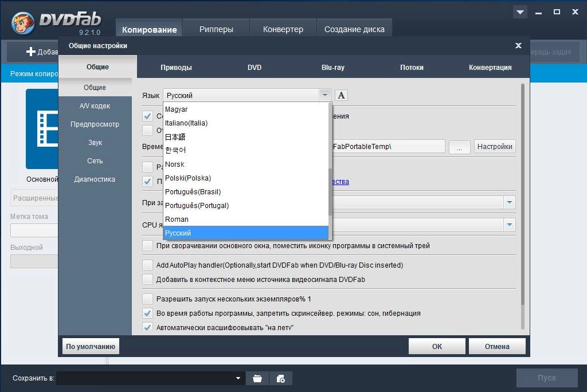Toggle the checked checkbox beside the blue link
The image size is (587, 392).
[x=147, y=181]
